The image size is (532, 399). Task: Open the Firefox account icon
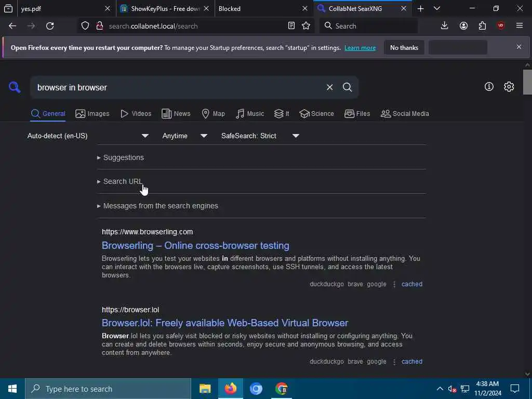click(463, 26)
